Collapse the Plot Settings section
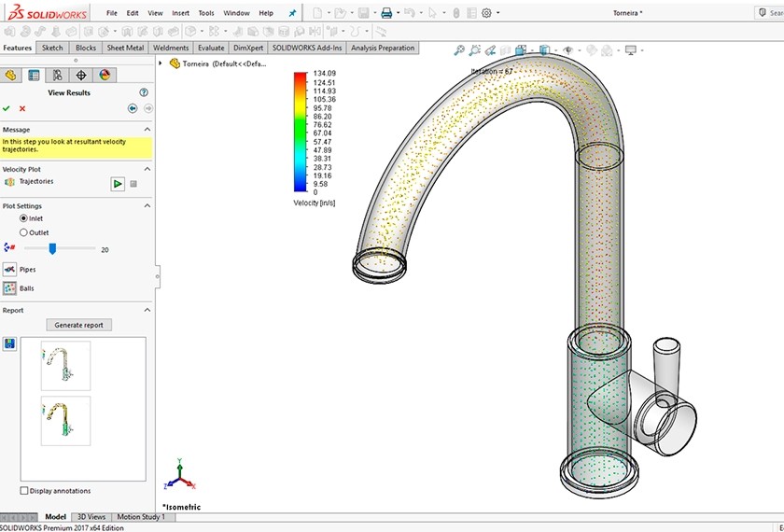This screenshot has height=532, width=784. click(x=147, y=205)
